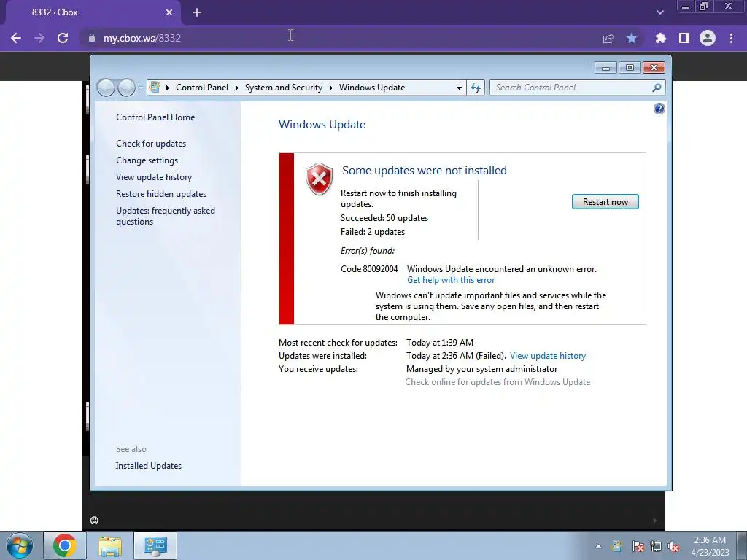Open the Chrome three-dot menu
The height and width of the screenshot is (560, 747).
pyautogui.click(x=731, y=38)
